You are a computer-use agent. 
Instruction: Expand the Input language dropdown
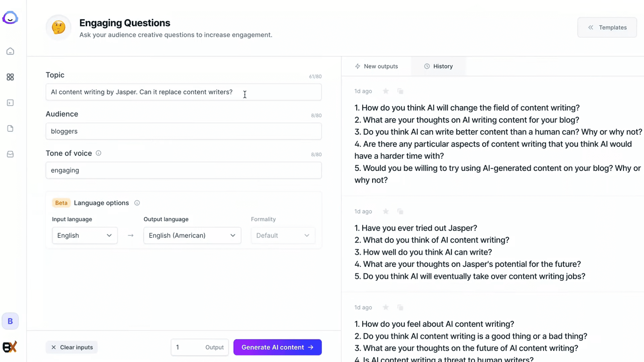pos(85,235)
